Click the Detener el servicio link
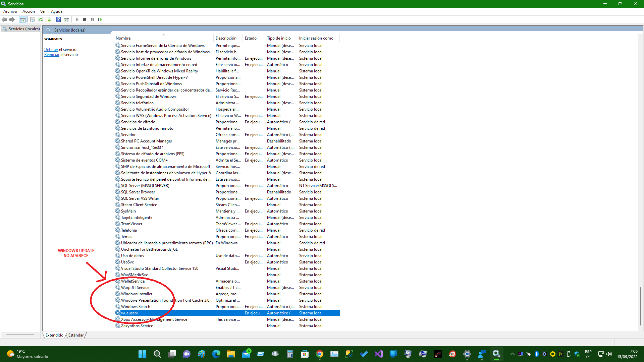This screenshot has width=644, height=362. tap(51, 50)
